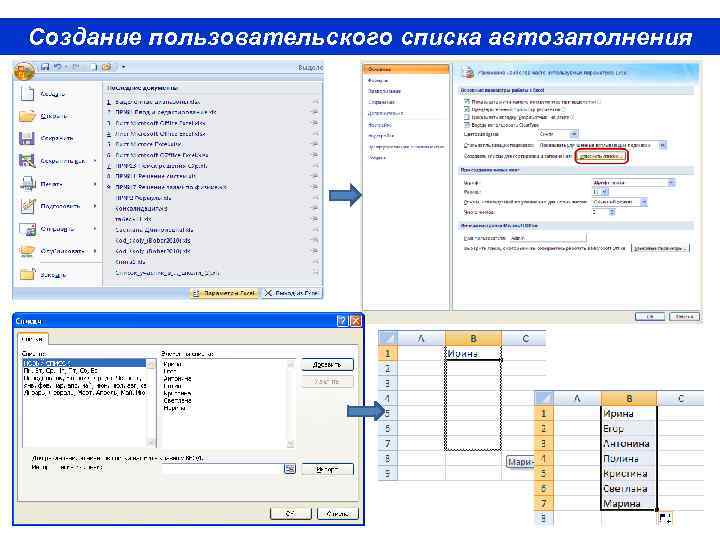Open the quick access toolbar customize arrow
This screenshot has width=720, height=540.
point(124,67)
